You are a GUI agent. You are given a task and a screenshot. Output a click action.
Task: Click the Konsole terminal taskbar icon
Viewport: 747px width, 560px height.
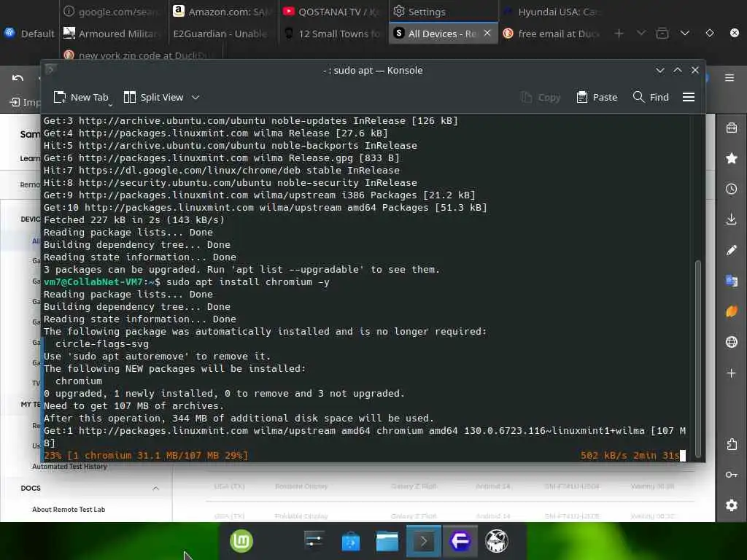click(x=424, y=541)
